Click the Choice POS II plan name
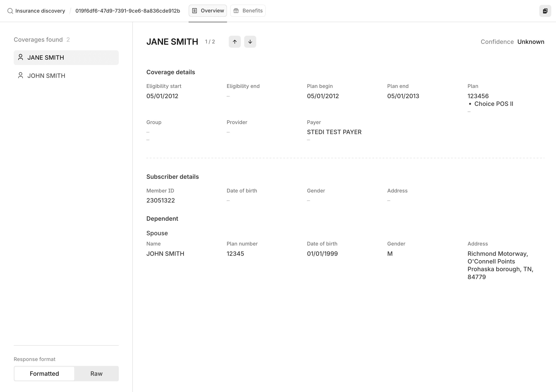This screenshot has height=392, width=556. [494, 104]
